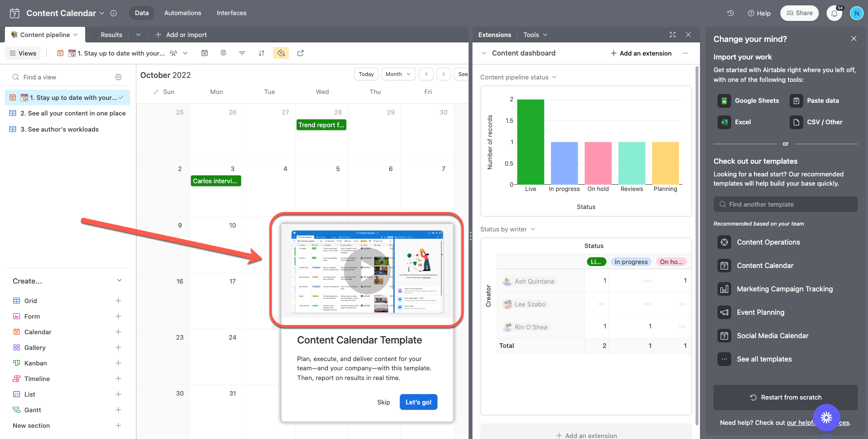868x439 pixels.
Task: Choose the CSV / Other import option
Action: tap(816, 122)
